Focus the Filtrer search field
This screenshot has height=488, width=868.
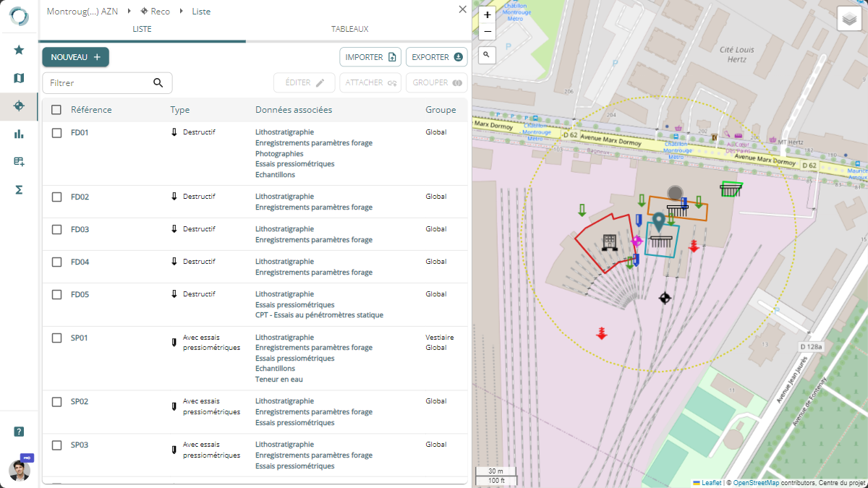98,83
